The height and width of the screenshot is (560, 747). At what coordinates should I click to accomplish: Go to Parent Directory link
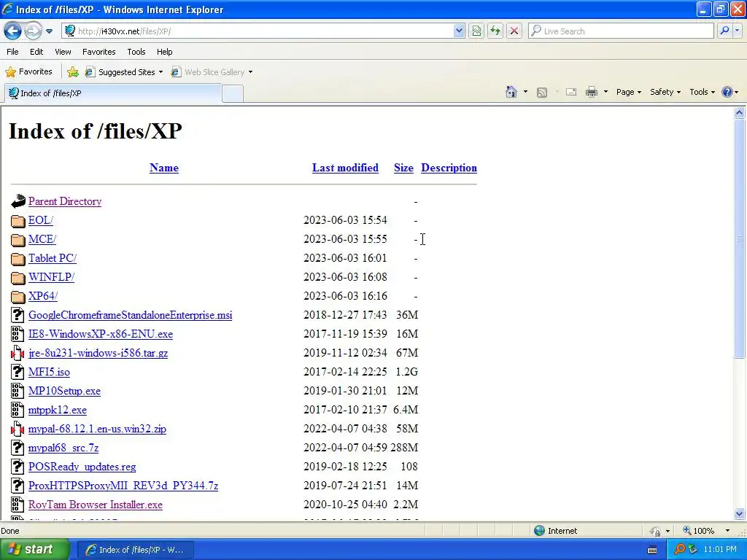[65, 201]
